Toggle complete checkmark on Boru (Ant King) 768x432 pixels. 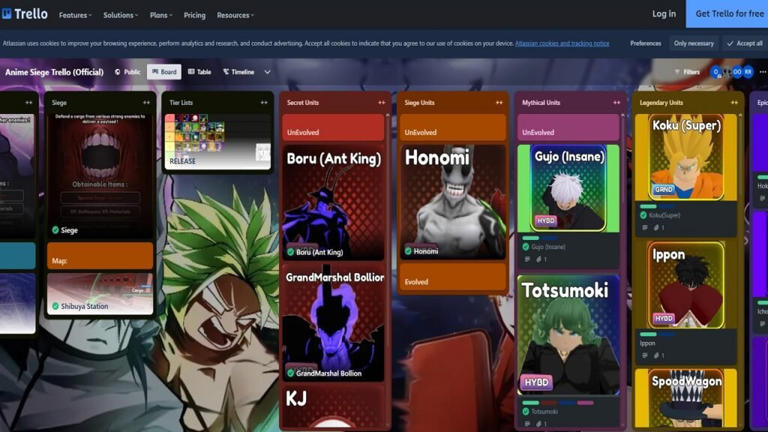pos(291,252)
